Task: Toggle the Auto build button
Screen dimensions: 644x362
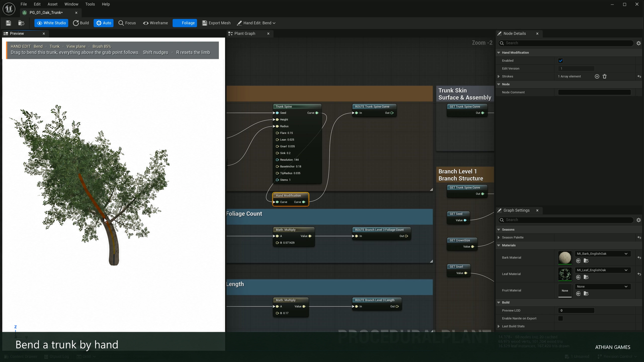Action: coord(104,23)
